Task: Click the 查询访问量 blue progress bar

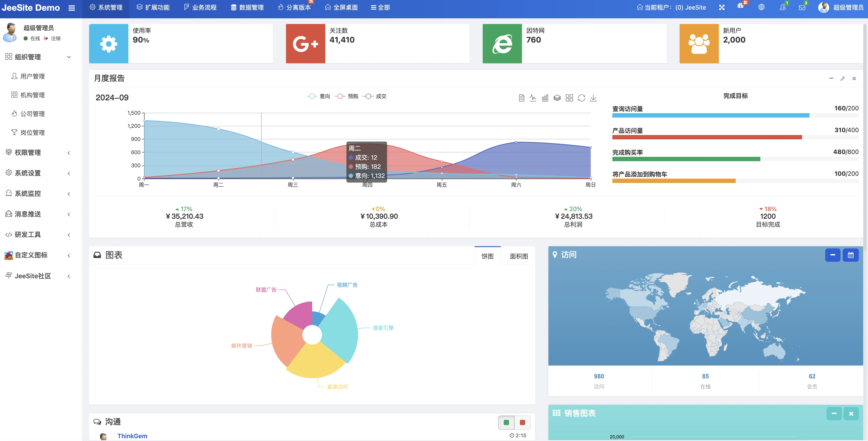Action: (710, 115)
